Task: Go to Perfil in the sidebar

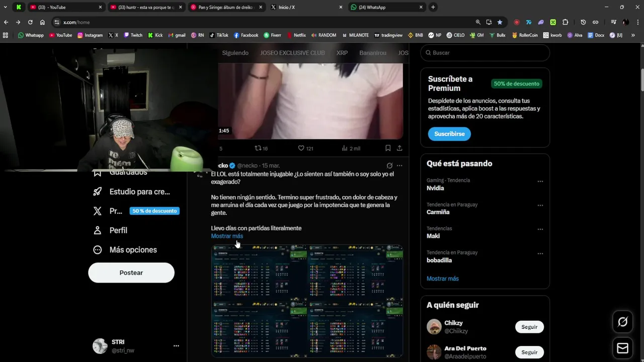Action: pos(111,230)
